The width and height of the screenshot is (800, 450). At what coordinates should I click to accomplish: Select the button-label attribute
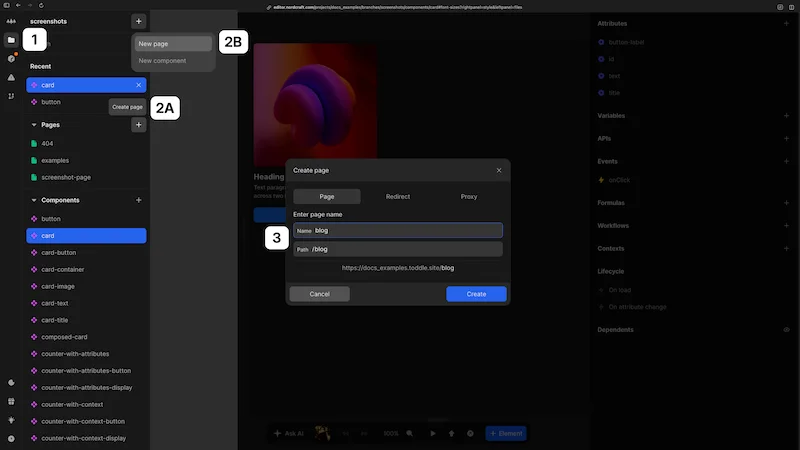pos(626,42)
